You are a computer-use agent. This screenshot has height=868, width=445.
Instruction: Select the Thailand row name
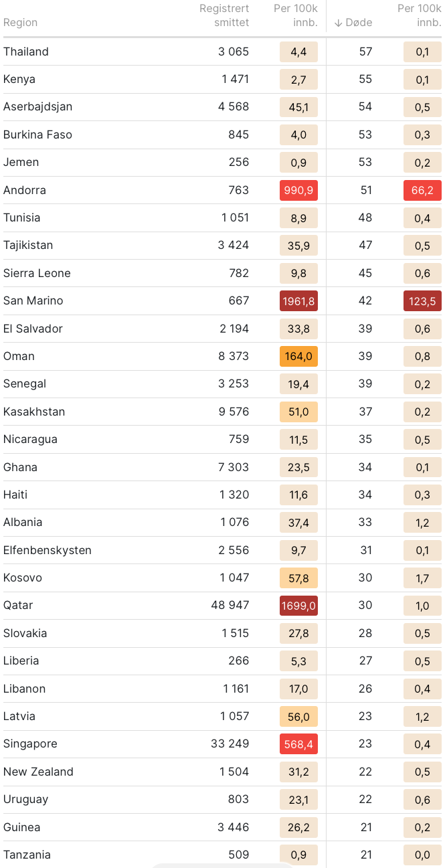26,52
